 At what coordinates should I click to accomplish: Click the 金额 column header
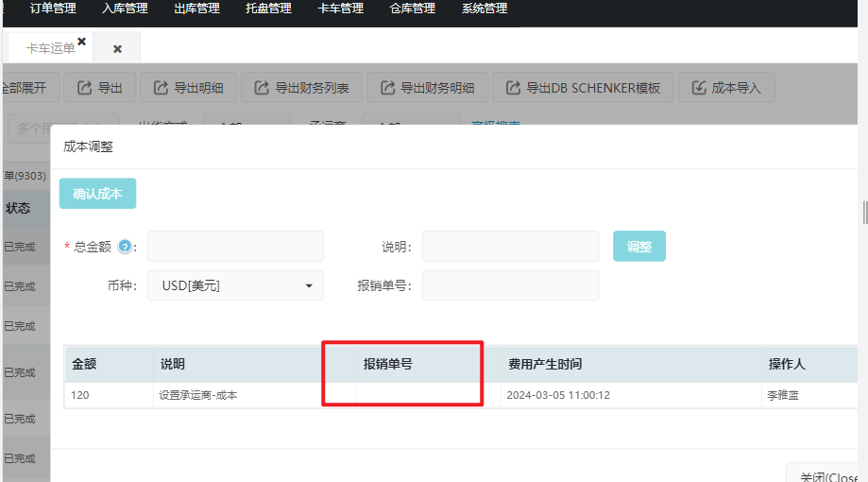click(109, 364)
